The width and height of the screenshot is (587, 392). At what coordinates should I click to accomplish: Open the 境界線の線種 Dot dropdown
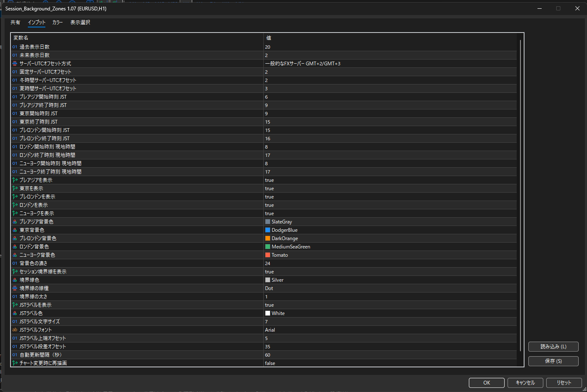[x=390, y=288]
